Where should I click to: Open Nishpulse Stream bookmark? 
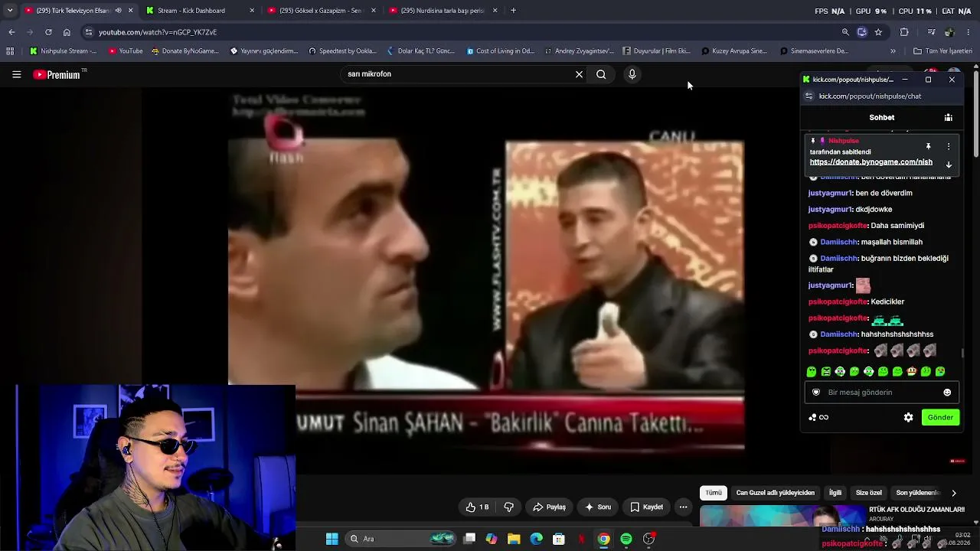click(64, 51)
